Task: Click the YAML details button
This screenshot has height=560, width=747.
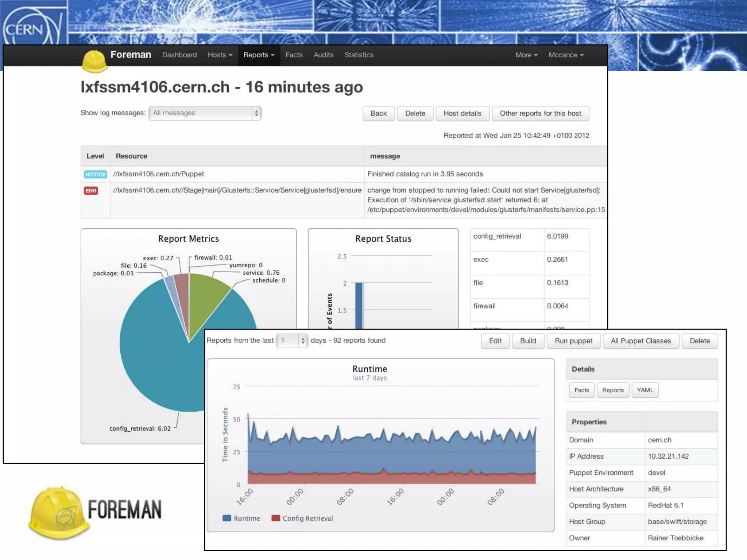Action: coord(645,390)
